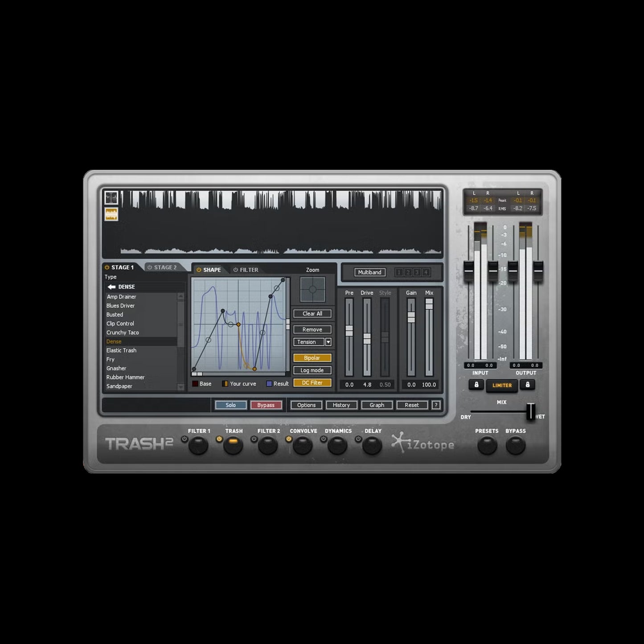Viewport: 644px width, 644px height.
Task: Toggle the Bipolar button
Action: [312, 358]
